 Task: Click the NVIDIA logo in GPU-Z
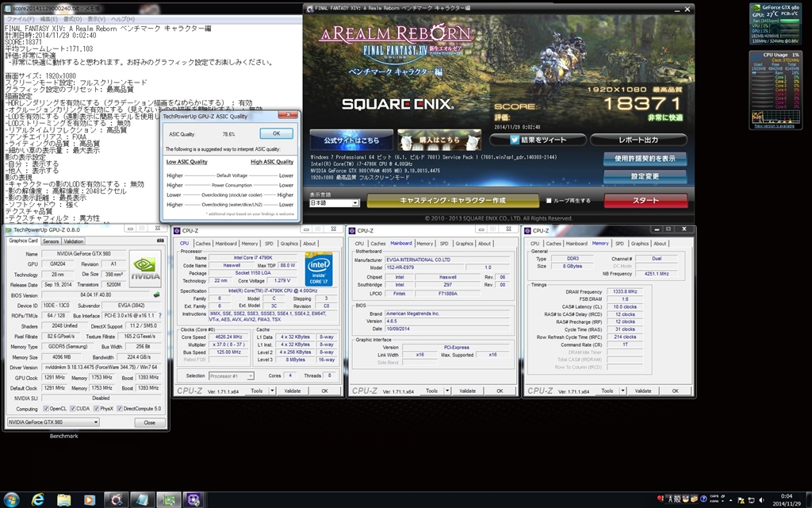(x=145, y=268)
